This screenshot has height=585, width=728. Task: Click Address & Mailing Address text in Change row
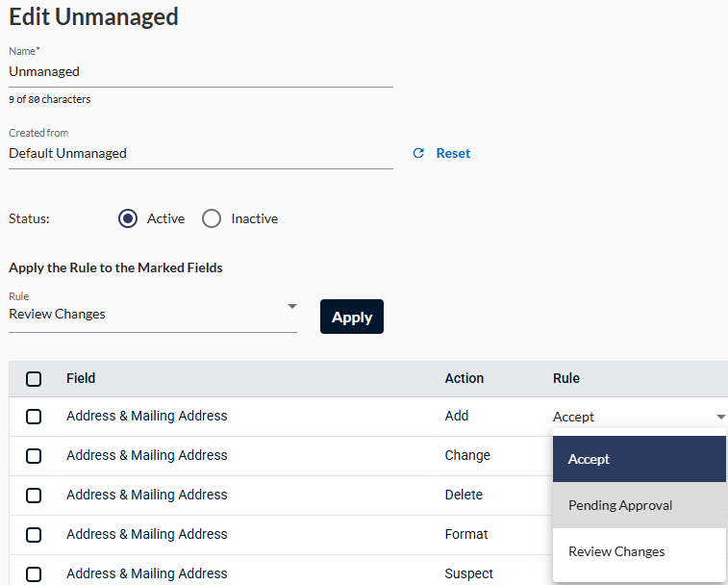pos(147,455)
